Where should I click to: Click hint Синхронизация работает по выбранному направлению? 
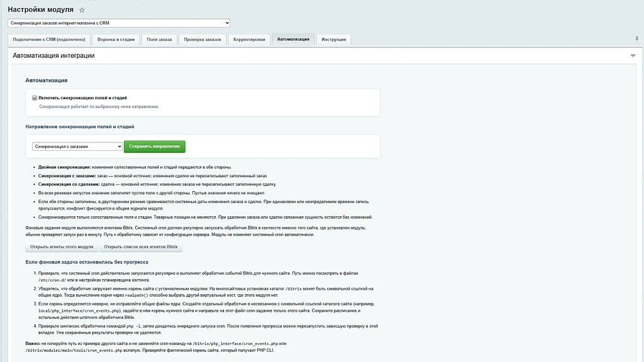pos(99,106)
